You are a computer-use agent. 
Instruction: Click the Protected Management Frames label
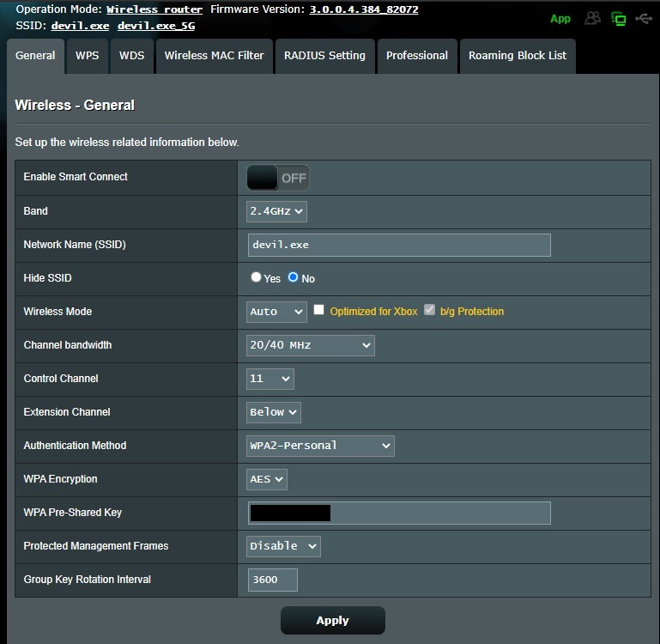point(96,546)
